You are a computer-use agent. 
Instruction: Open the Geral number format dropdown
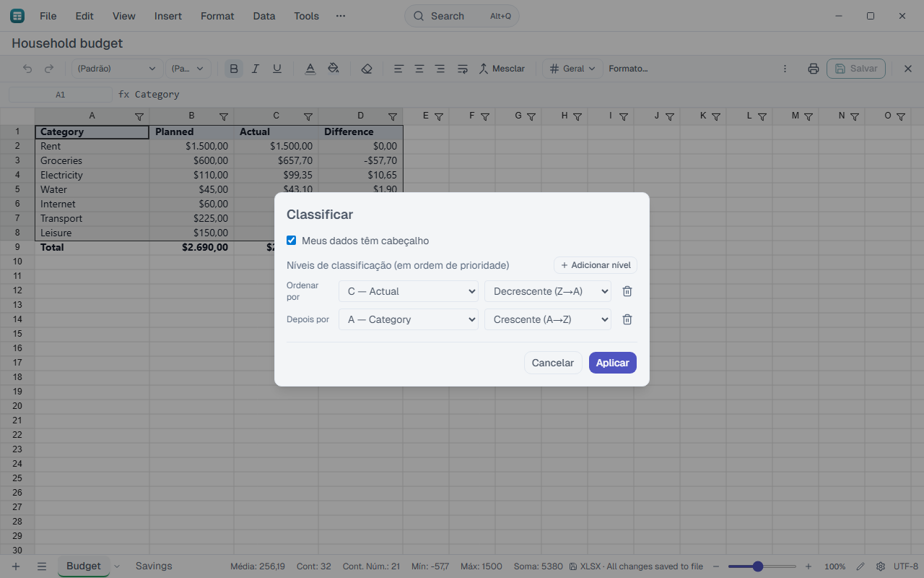pos(572,69)
